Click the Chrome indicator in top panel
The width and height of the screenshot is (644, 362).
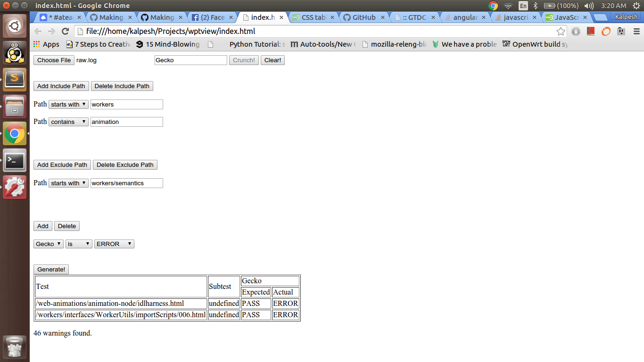tap(493, 6)
